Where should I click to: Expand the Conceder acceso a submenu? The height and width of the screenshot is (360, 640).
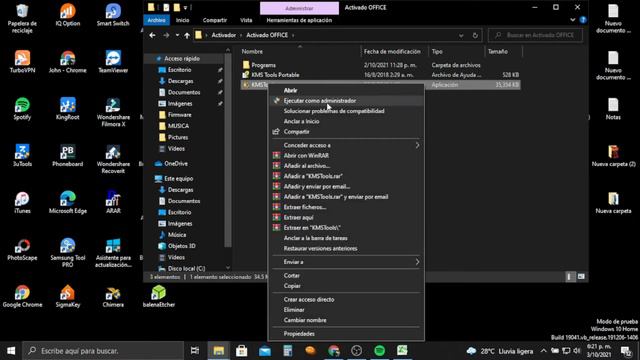tap(346, 145)
